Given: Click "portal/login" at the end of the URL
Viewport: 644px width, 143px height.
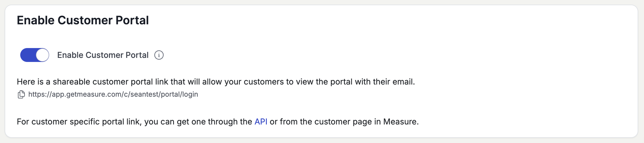Looking at the screenshot, I should tap(179, 94).
